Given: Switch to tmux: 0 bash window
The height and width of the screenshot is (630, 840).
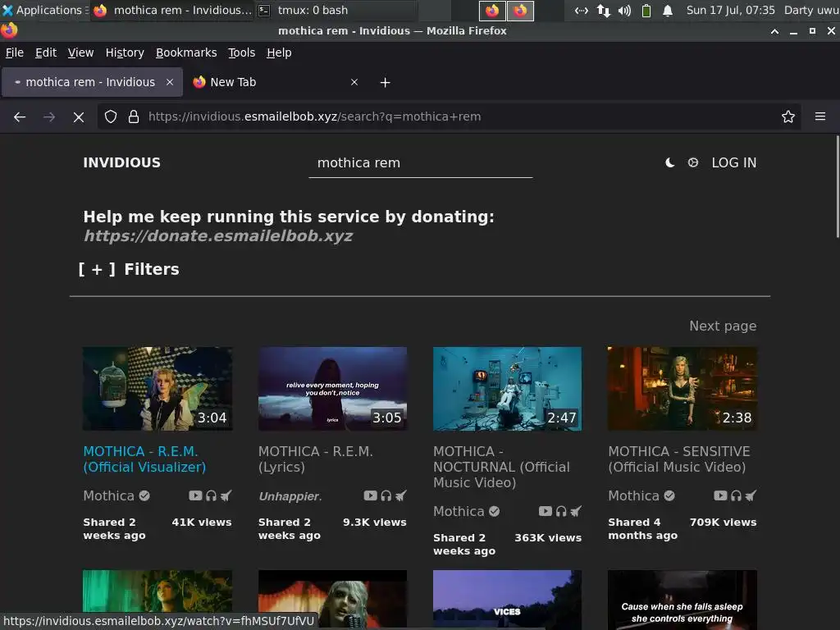Looking at the screenshot, I should (x=335, y=10).
